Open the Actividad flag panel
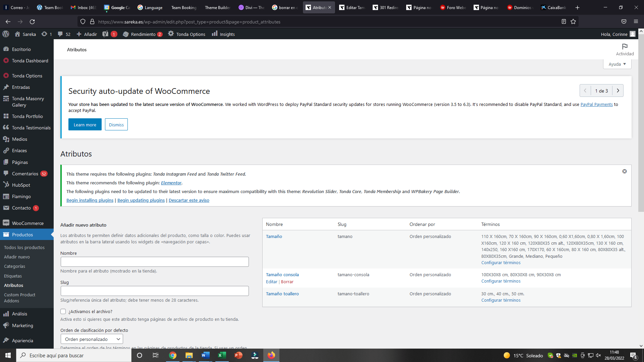The height and width of the screenshot is (362, 644). click(x=625, y=49)
